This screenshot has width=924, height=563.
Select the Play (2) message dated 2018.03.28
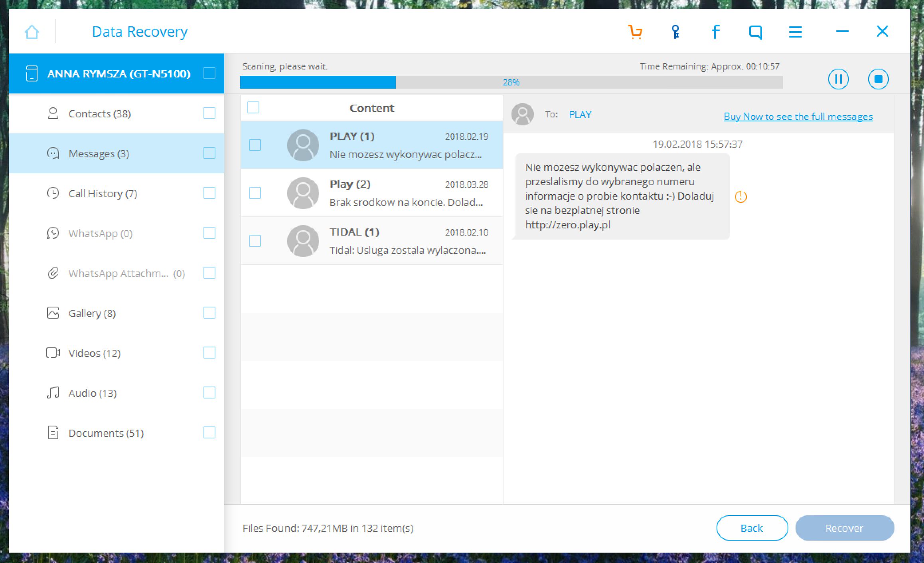(x=372, y=193)
